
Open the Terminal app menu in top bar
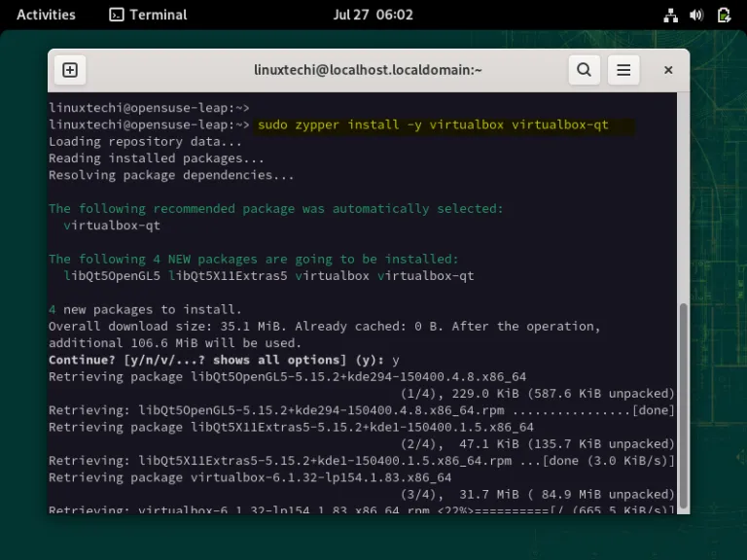pos(148,15)
